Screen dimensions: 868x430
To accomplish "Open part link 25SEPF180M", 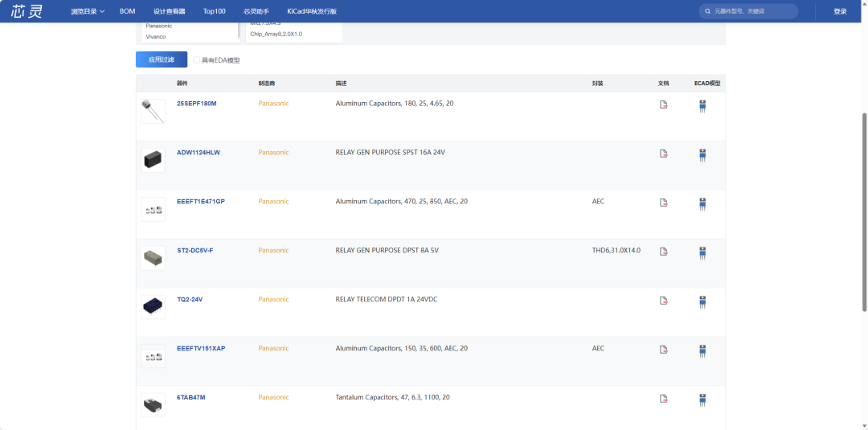I will [x=196, y=104].
